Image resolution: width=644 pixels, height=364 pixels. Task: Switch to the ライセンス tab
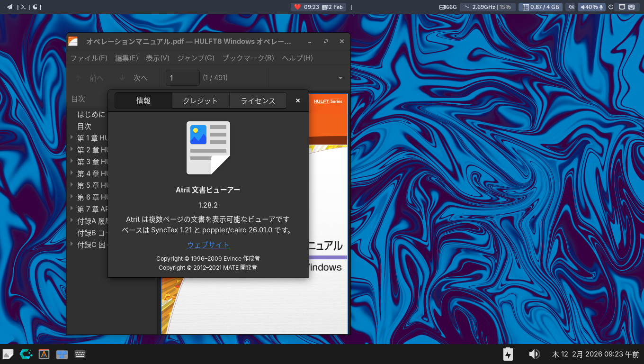(258, 100)
